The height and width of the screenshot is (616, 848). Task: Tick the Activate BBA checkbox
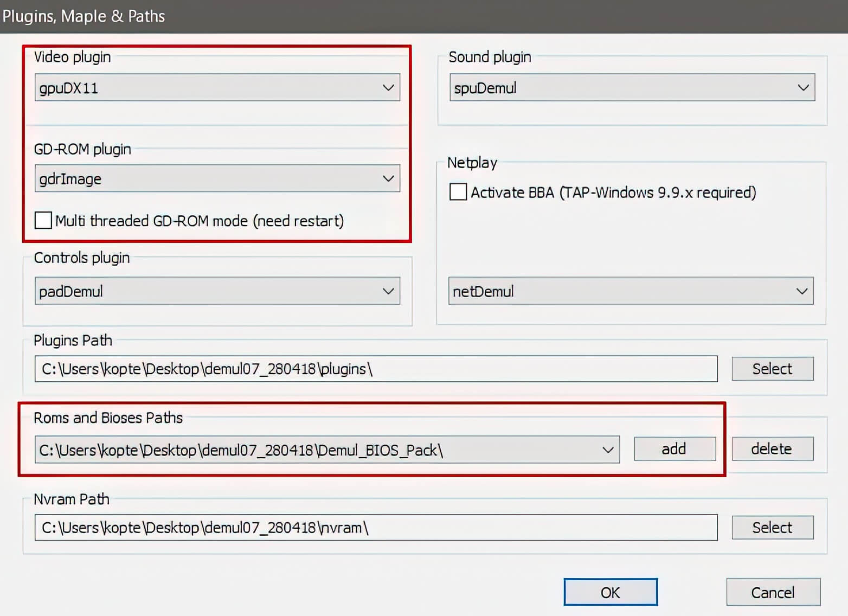[458, 193]
